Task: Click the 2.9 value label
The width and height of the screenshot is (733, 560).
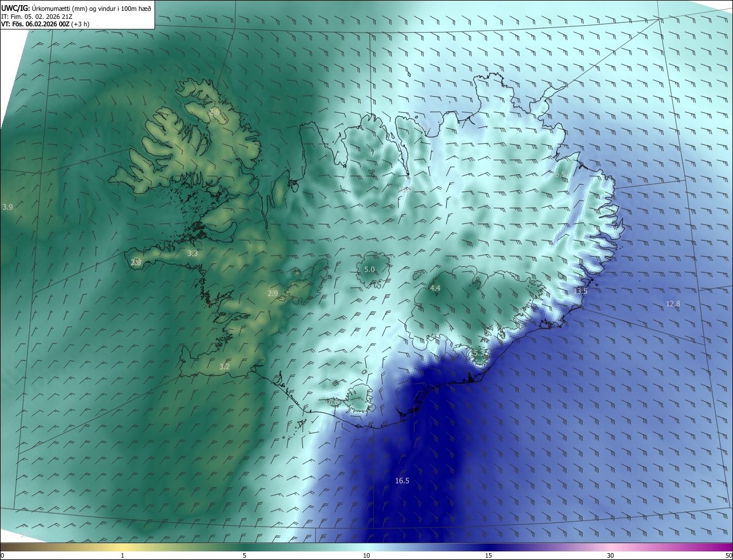Action: coord(273,293)
